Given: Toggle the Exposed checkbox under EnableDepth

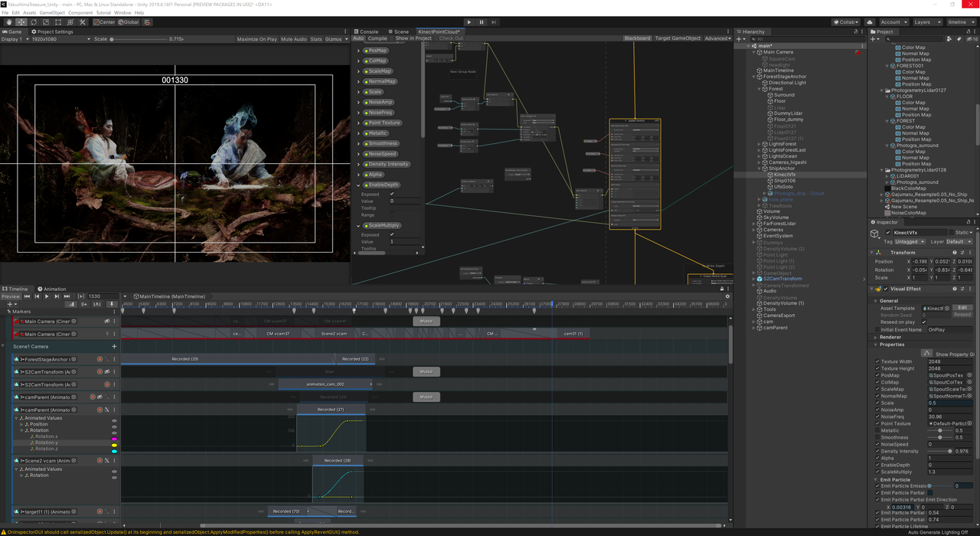Looking at the screenshot, I should point(392,194).
